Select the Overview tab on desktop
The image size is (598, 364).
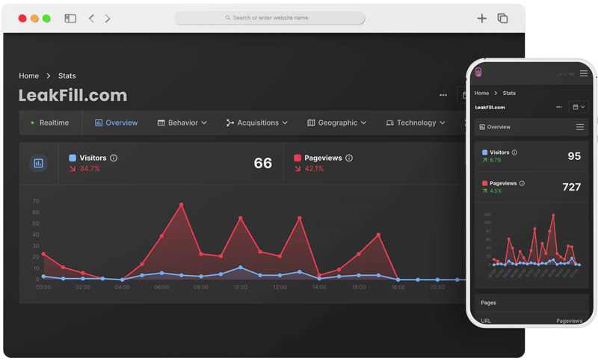pyautogui.click(x=116, y=123)
